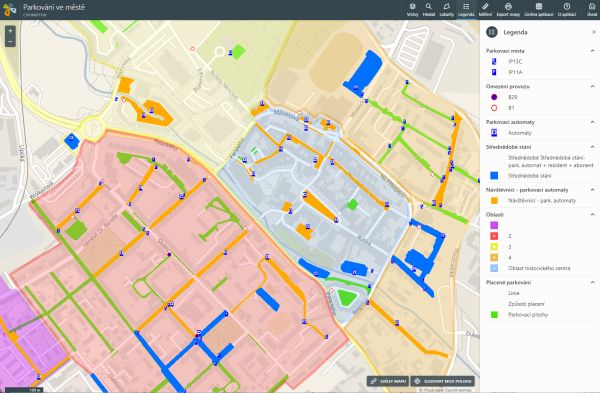This screenshot has height=393, width=600.
Task: Open the Vrstvy layers tool
Action: pos(412,10)
